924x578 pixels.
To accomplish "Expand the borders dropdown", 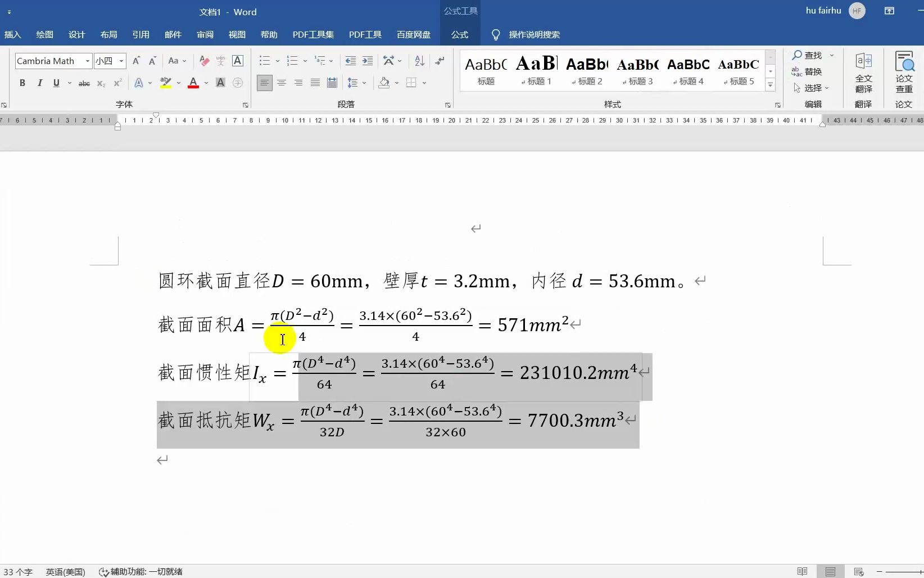I will pyautogui.click(x=424, y=83).
